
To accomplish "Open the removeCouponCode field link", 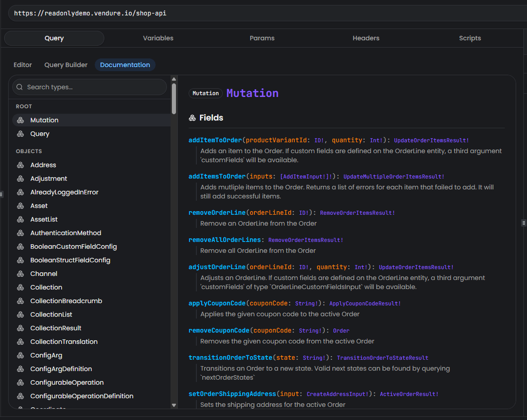I will (x=219, y=331).
